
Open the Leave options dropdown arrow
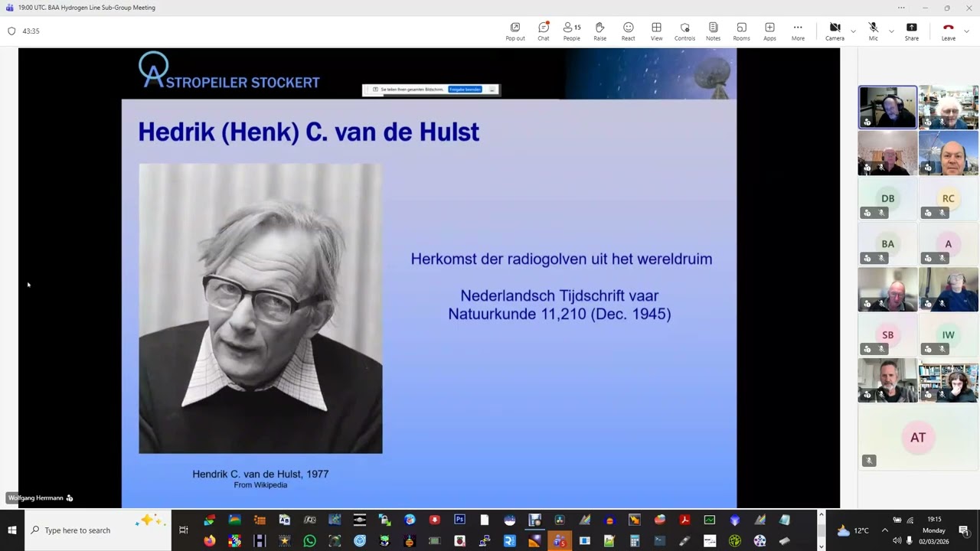966,31
